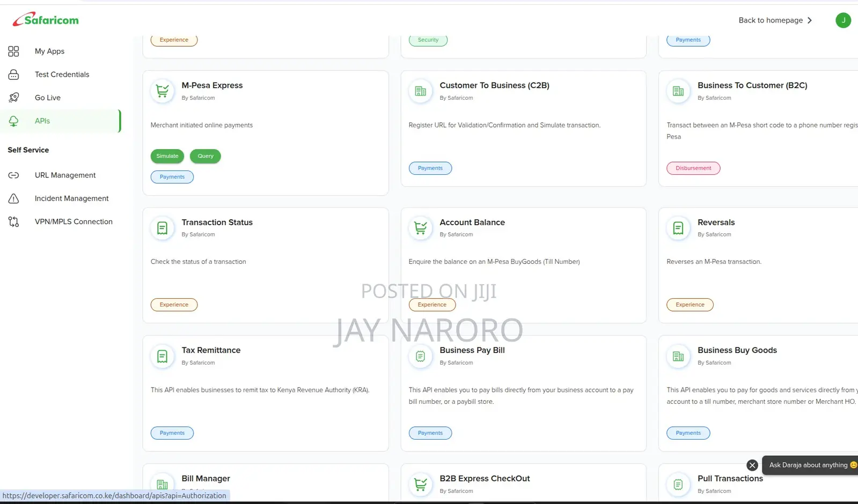The image size is (858, 504).
Task: Open Tax Remittance card title
Action: [211, 350]
